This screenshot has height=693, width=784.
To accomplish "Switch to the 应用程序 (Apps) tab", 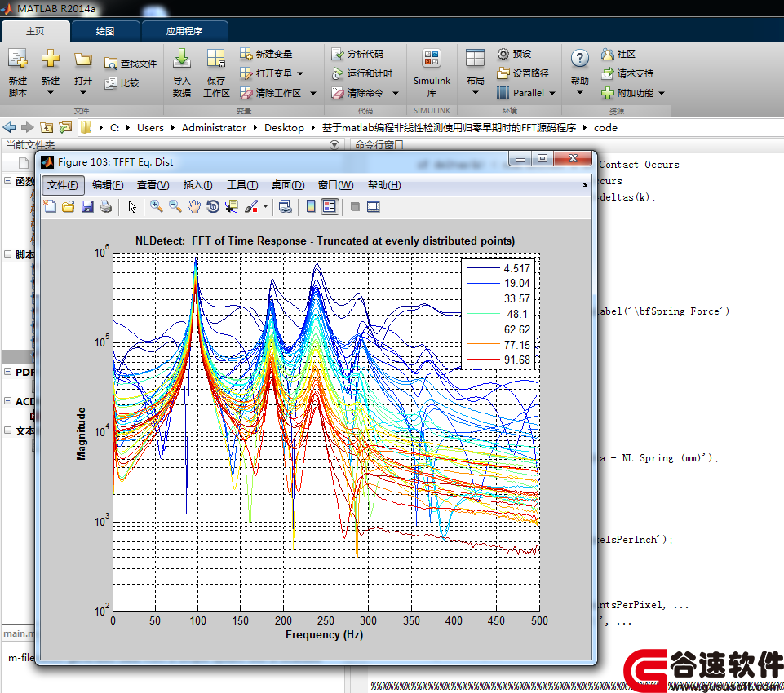I will tap(184, 31).
